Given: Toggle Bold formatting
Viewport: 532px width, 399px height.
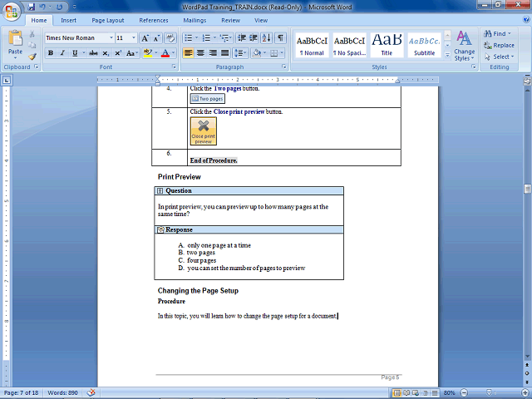Looking at the screenshot, I should tap(51, 53).
